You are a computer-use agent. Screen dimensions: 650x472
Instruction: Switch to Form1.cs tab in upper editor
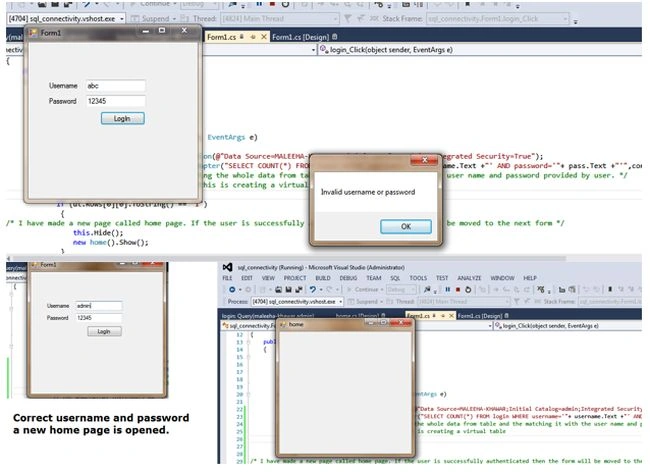(x=221, y=37)
